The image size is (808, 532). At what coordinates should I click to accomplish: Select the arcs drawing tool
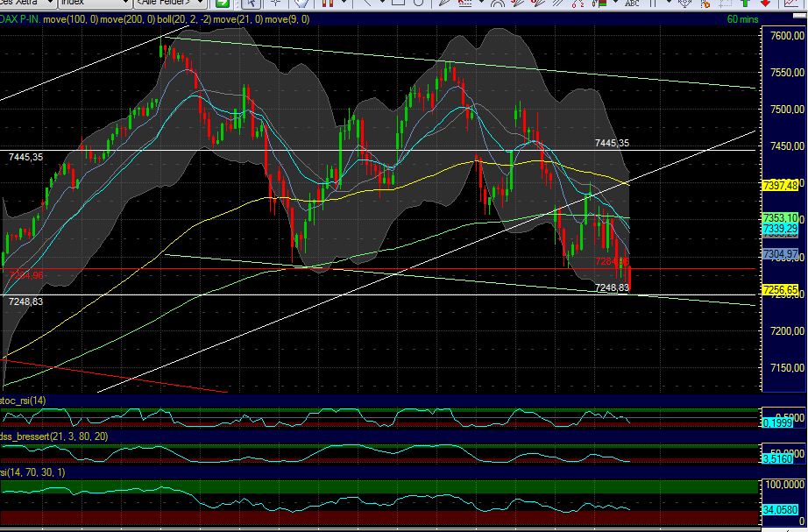click(497, 4)
